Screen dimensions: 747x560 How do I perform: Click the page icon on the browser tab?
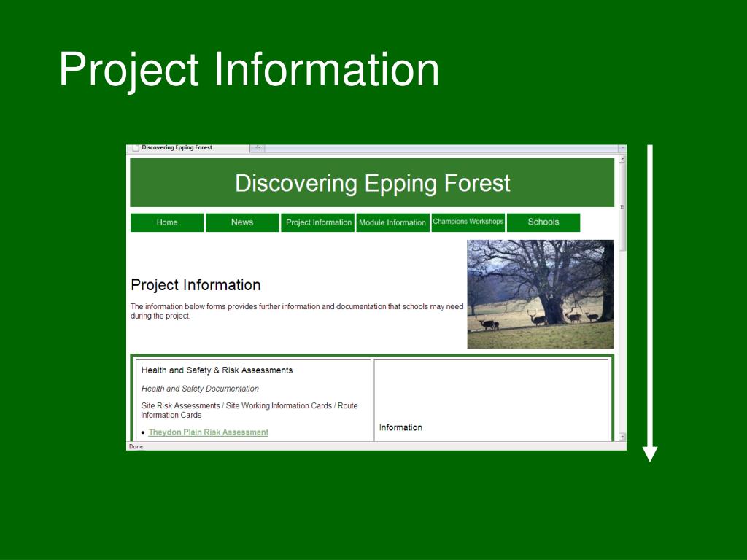(x=135, y=148)
